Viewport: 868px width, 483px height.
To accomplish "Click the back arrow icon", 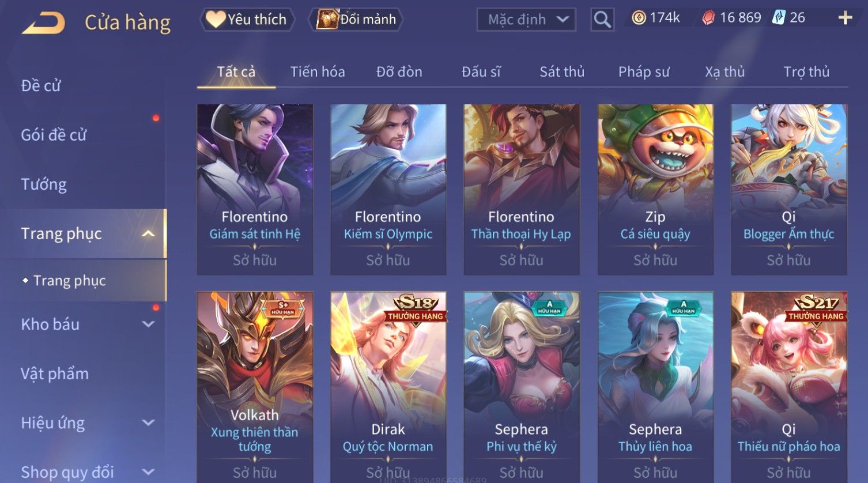I will point(43,23).
